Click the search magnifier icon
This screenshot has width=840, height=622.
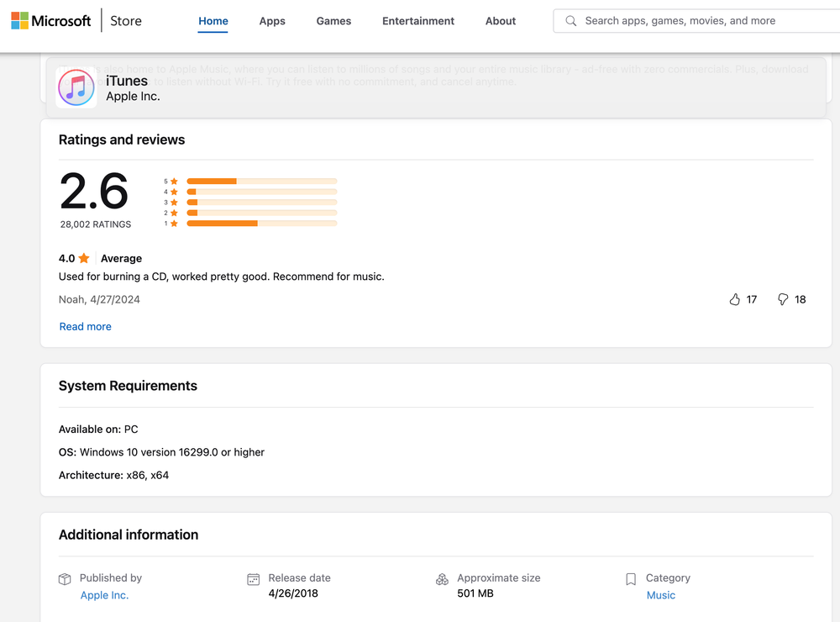coord(571,21)
